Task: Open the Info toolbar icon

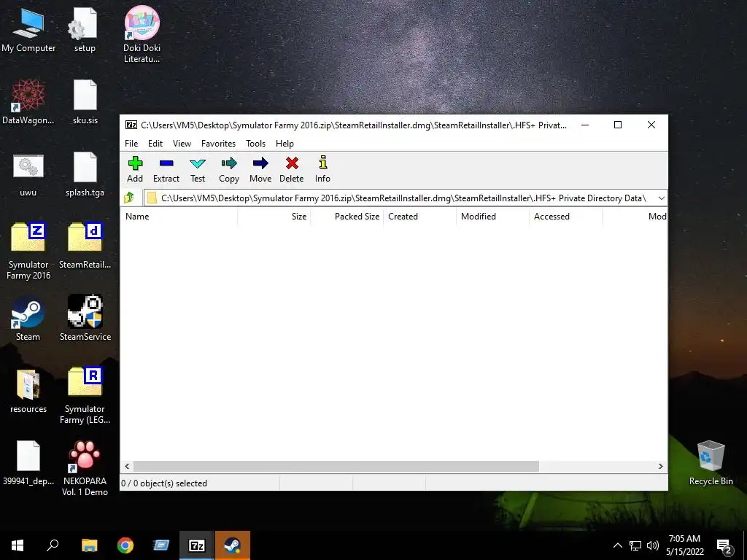Action: tap(322, 169)
